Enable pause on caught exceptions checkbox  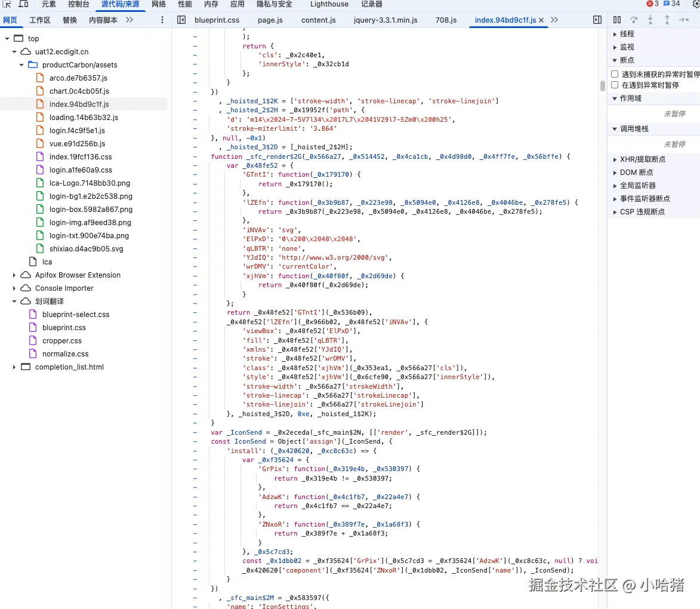tap(615, 85)
